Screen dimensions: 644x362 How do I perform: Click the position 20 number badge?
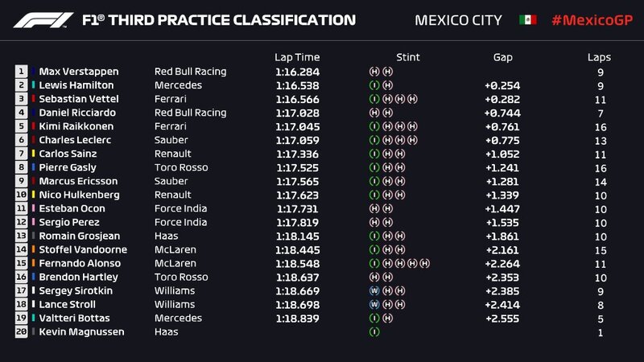click(20, 331)
